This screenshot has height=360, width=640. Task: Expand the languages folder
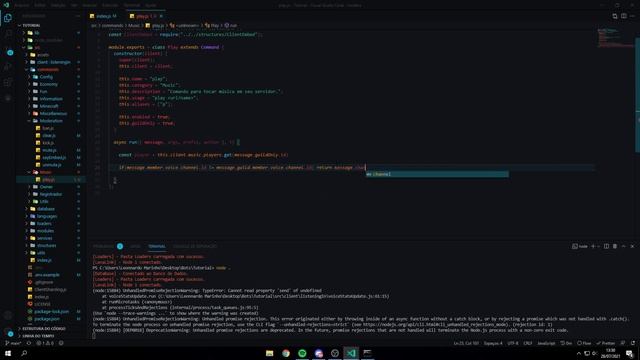(x=47, y=216)
